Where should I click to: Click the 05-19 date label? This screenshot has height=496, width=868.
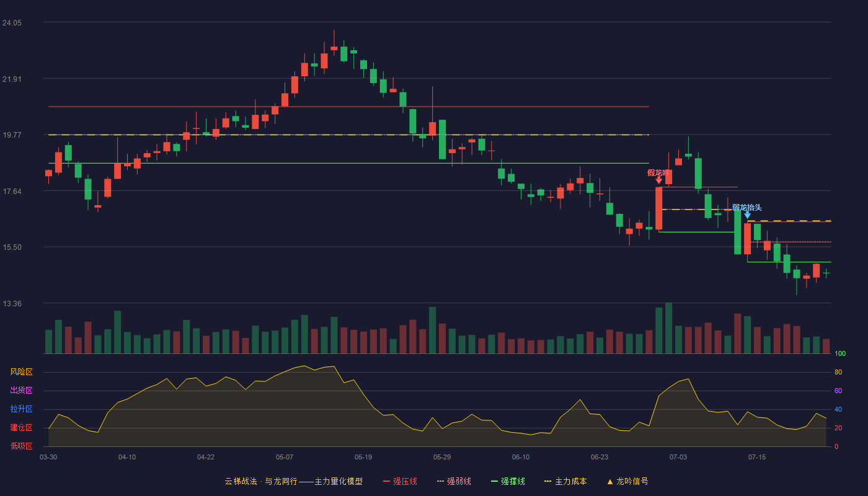coord(363,457)
